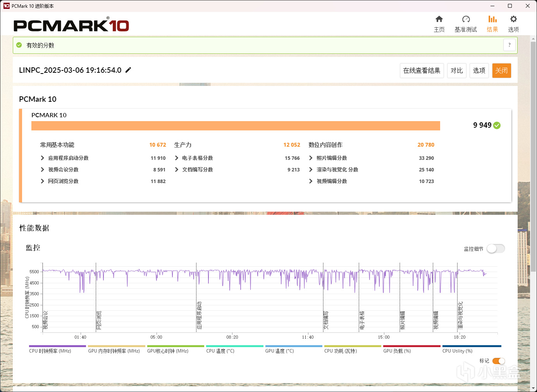
Task: Click the green validity check next to 9 949
Action: pyautogui.click(x=497, y=125)
